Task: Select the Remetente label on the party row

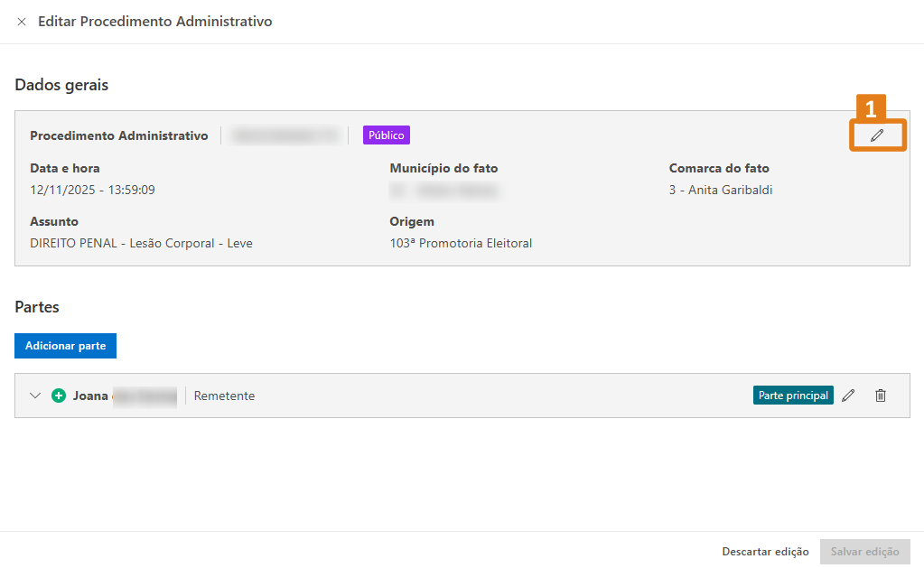Action: tap(224, 396)
